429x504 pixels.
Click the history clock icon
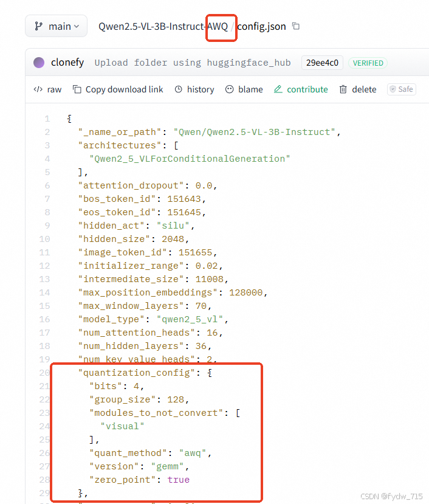pos(179,89)
